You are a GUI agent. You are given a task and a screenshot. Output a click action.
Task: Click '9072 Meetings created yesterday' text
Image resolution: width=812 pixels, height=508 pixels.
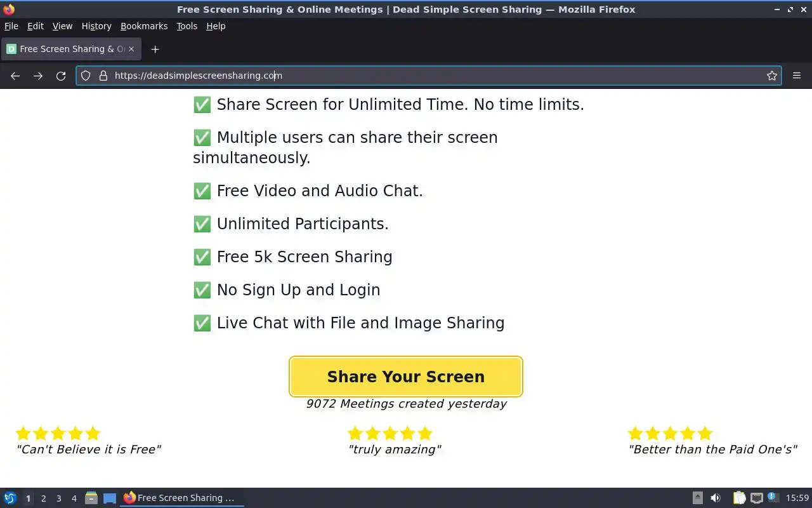pos(406,404)
